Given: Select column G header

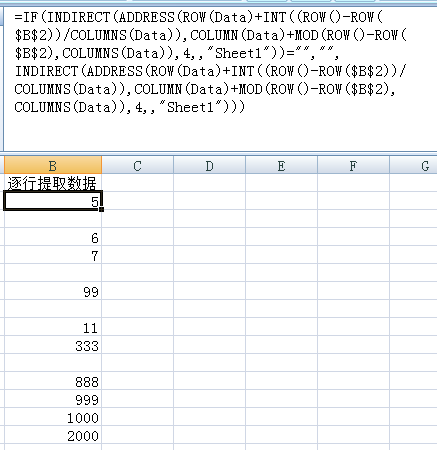Looking at the screenshot, I should [x=414, y=165].
